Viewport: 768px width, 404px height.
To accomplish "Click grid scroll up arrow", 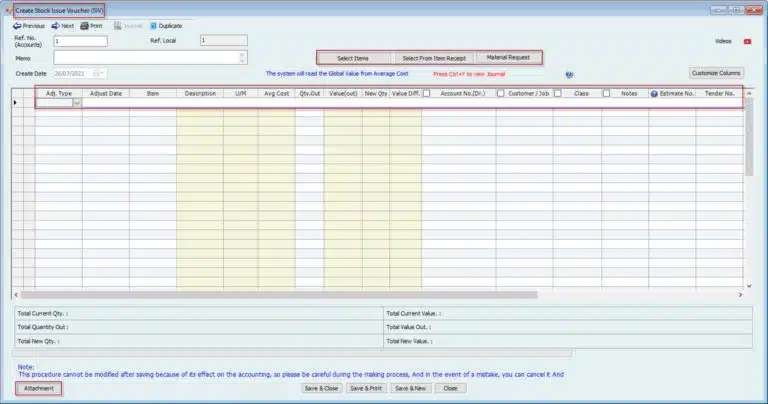I will click(x=749, y=93).
